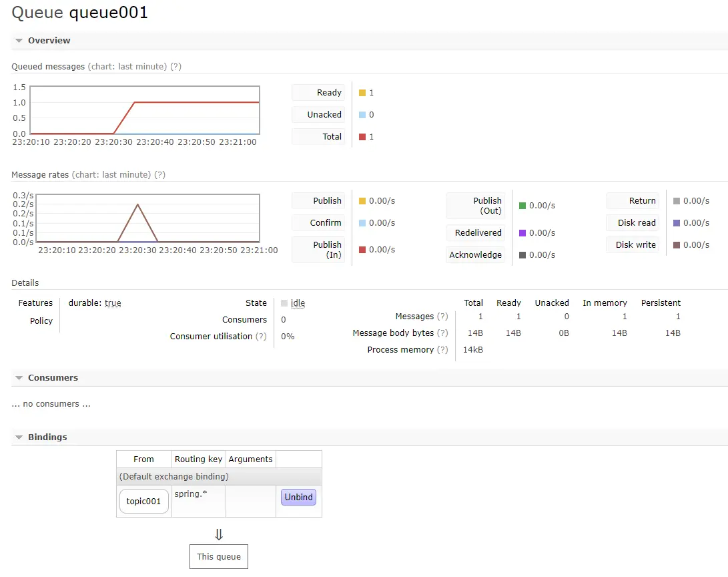Click the '... no consumers ...' text
The image size is (728, 577).
tap(51, 404)
